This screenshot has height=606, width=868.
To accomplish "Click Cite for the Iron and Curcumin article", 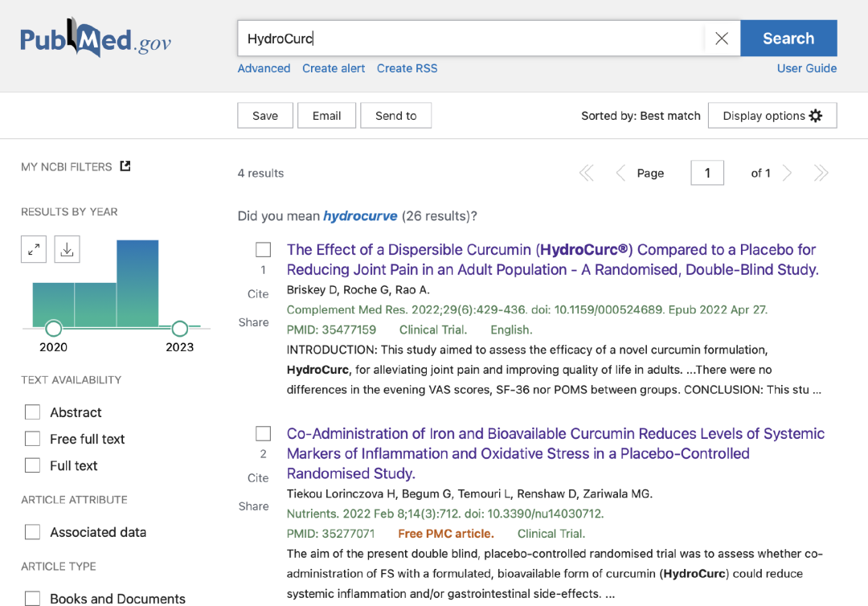I will point(258,477).
